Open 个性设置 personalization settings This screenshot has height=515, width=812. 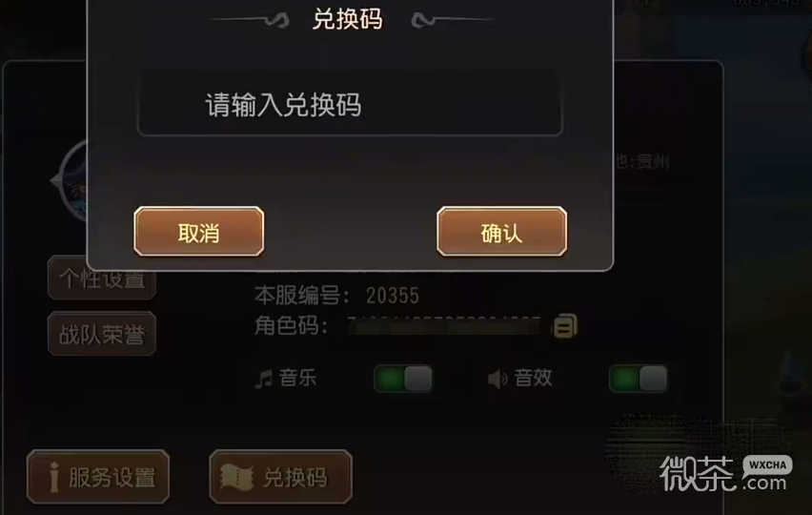pos(102,280)
